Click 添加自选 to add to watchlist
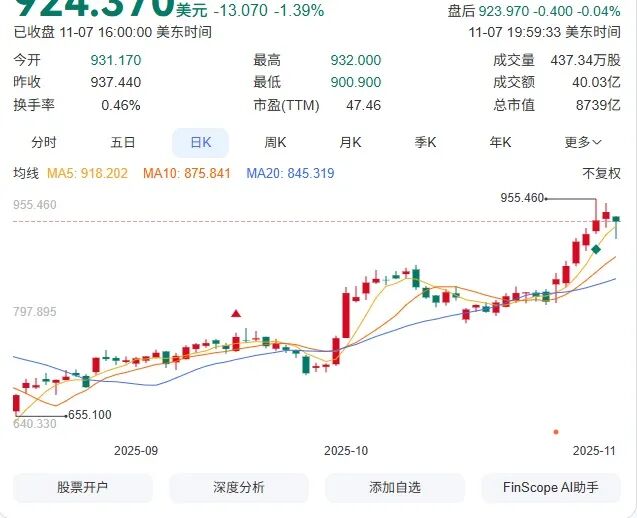 pyautogui.click(x=395, y=488)
